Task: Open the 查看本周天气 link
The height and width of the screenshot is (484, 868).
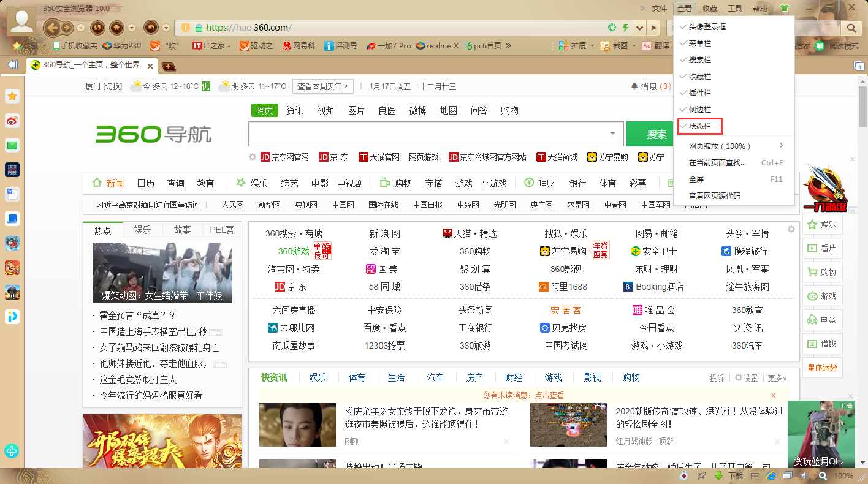Action: (323, 86)
